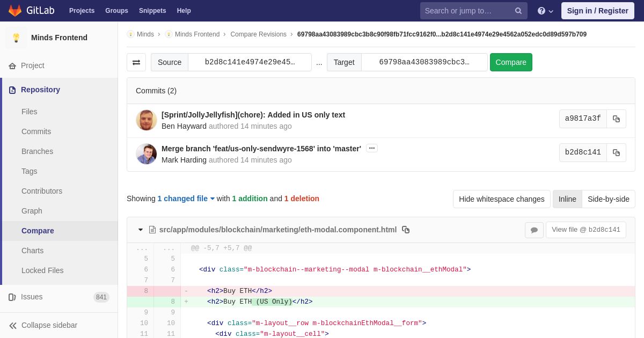Open the 'Added in US only text' commit

(x=253, y=115)
